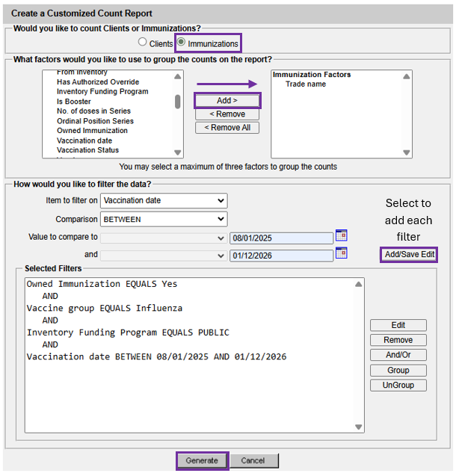
Task: Choose Inventory Funding Program from list
Action: (102, 92)
